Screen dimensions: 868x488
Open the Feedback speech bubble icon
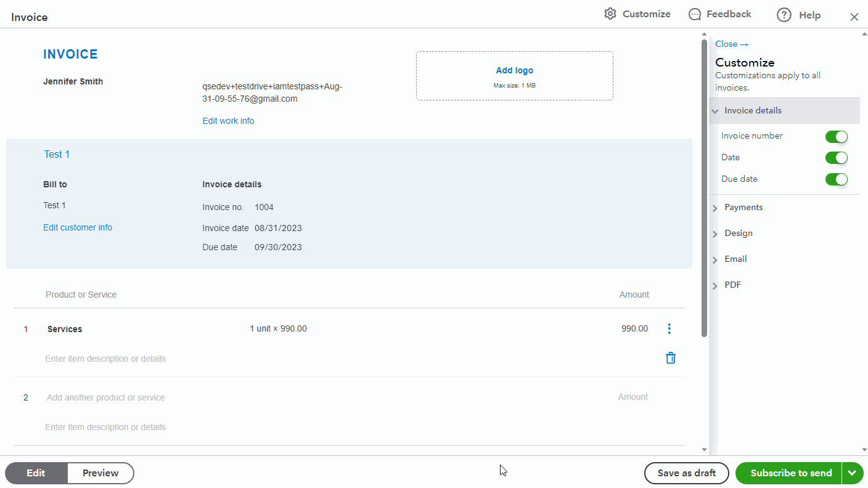(x=695, y=14)
